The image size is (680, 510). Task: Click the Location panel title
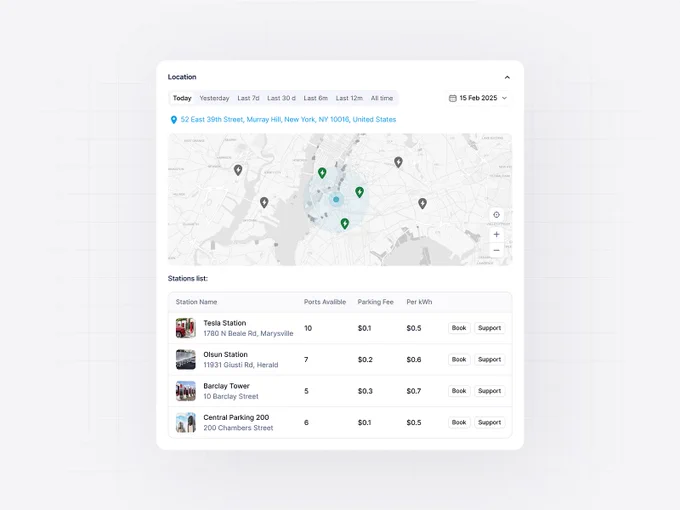click(182, 77)
